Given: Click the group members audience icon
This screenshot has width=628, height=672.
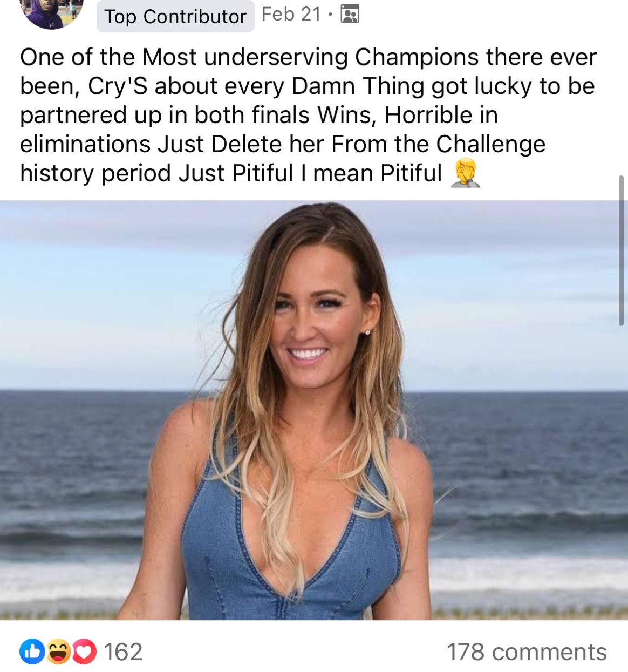Looking at the screenshot, I should (350, 14).
